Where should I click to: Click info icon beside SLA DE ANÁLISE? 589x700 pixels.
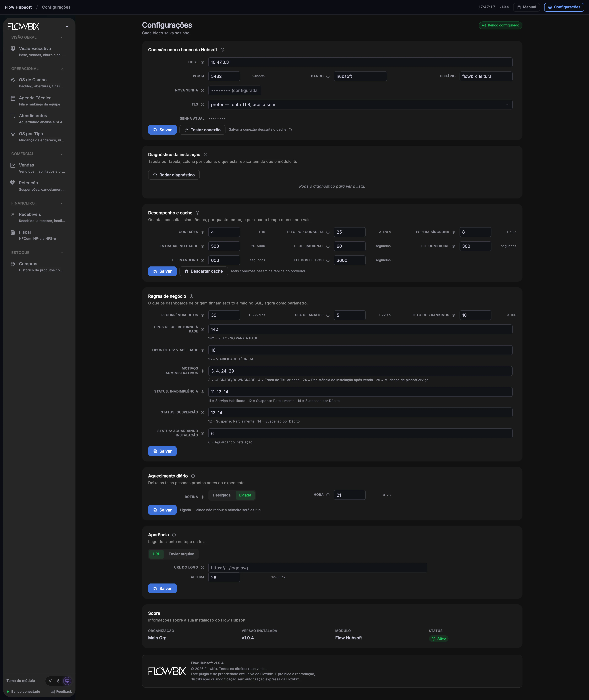coord(328,315)
